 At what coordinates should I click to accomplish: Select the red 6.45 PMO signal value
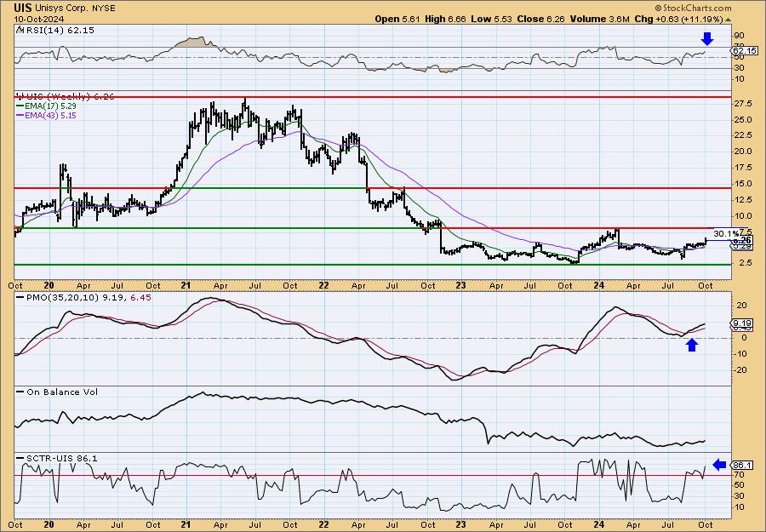140,297
